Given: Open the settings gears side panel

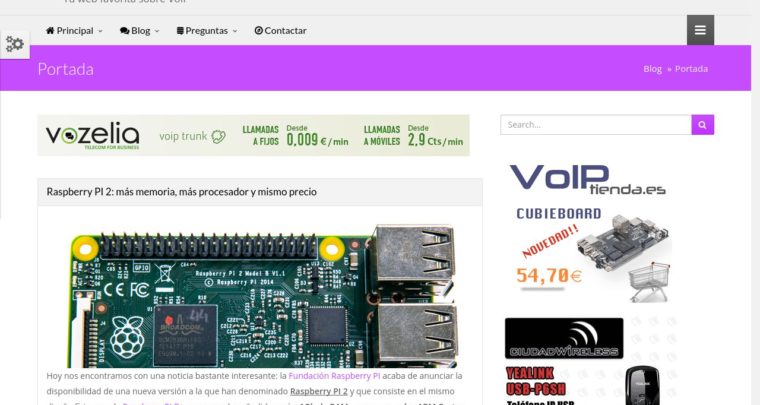Looking at the screenshot, I should 15,45.
